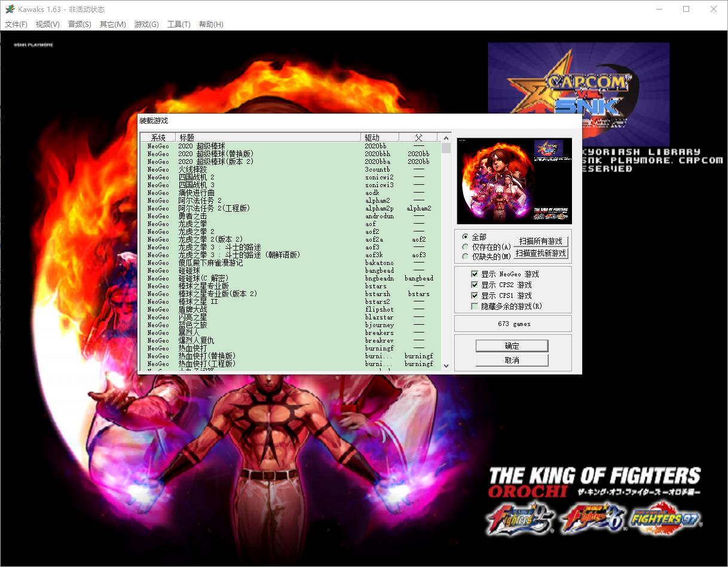Image resolution: width=728 pixels, height=567 pixels.
Task: Uncheck the 显示 CPS2 游戏 checkbox
Action: pyautogui.click(x=475, y=285)
